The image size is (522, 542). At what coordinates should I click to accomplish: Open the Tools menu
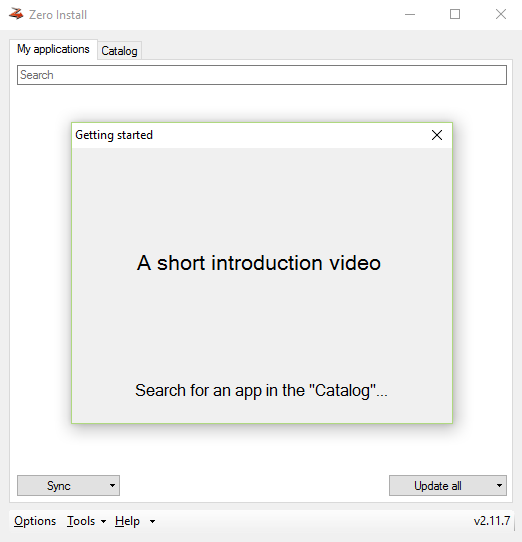coord(81,521)
